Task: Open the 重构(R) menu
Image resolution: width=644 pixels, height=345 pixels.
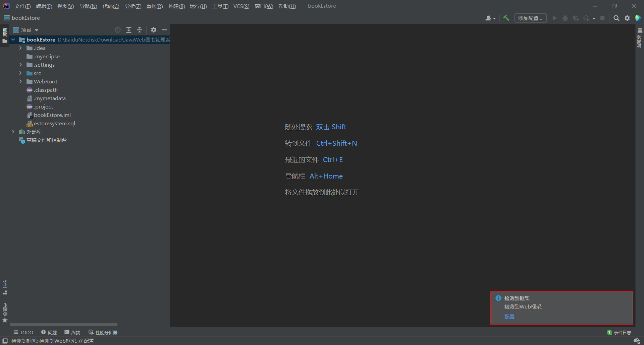Action: 154,6
